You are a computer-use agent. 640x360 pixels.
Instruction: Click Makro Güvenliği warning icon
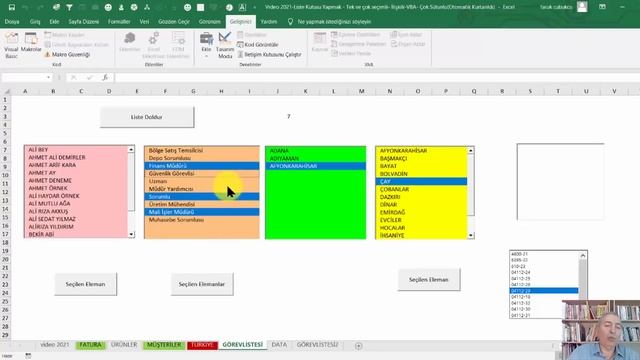(x=47, y=54)
